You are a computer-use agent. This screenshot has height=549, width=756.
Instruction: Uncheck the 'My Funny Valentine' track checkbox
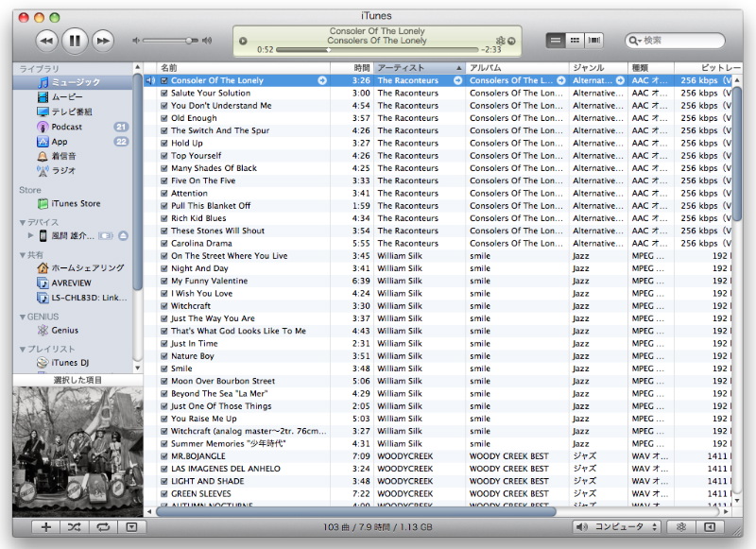[x=164, y=281]
